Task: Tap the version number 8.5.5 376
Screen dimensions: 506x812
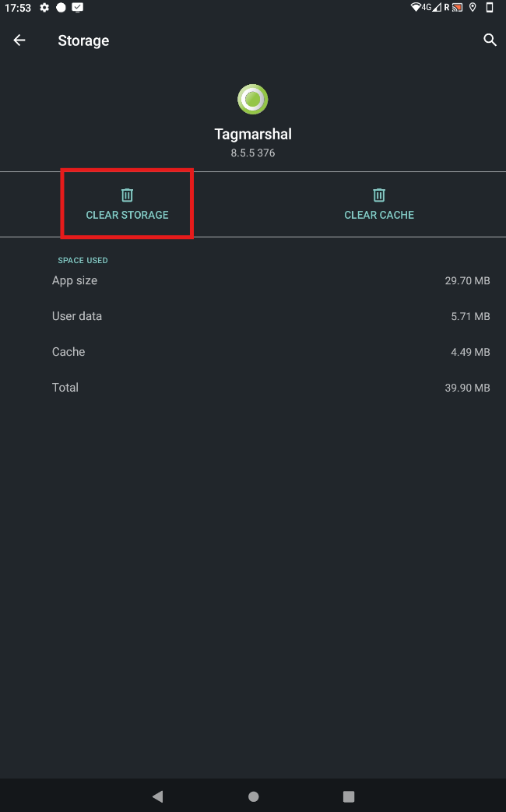Action: (x=253, y=153)
